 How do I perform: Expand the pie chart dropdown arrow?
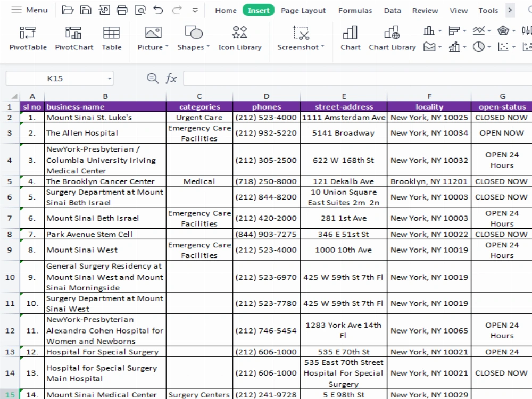coord(489,47)
